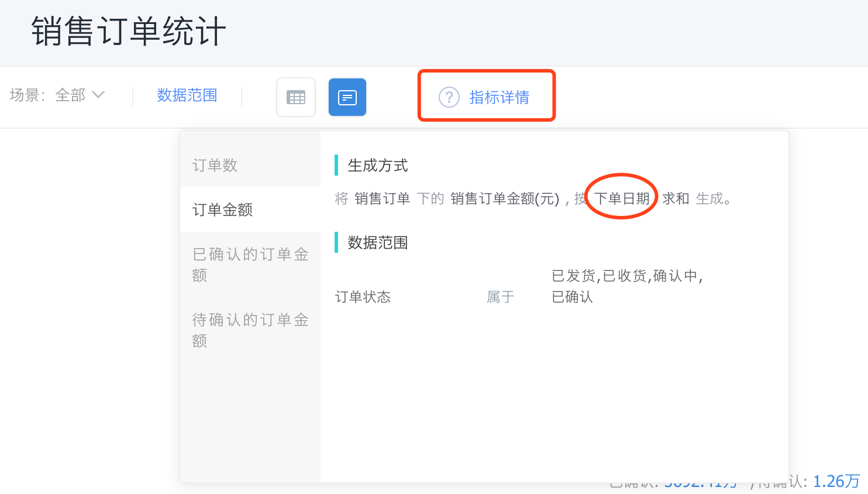868x494 pixels.
Task: Click the 数据范围 section heading in panel
Action: [378, 243]
